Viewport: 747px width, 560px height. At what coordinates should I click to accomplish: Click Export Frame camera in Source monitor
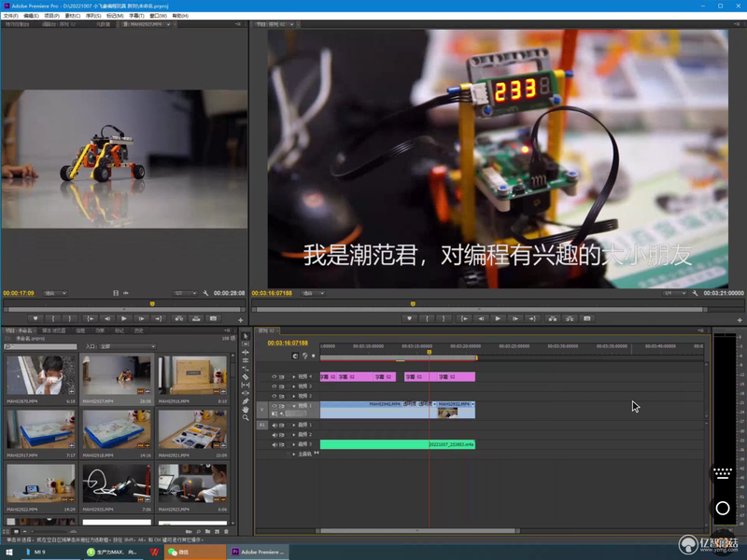[x=214, y=318]
